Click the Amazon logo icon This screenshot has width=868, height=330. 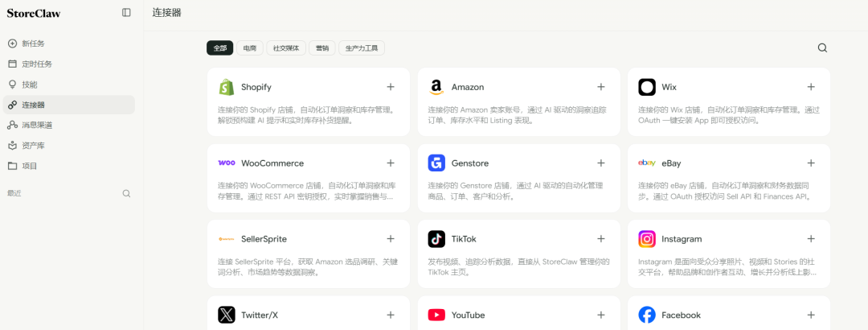point(436,87)
